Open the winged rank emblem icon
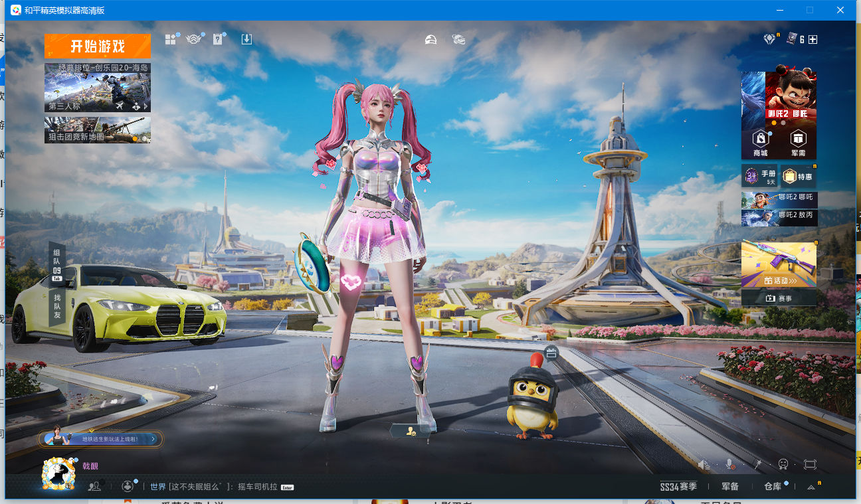The width and height of the screenshot is (861, 504). click(195, 40)
